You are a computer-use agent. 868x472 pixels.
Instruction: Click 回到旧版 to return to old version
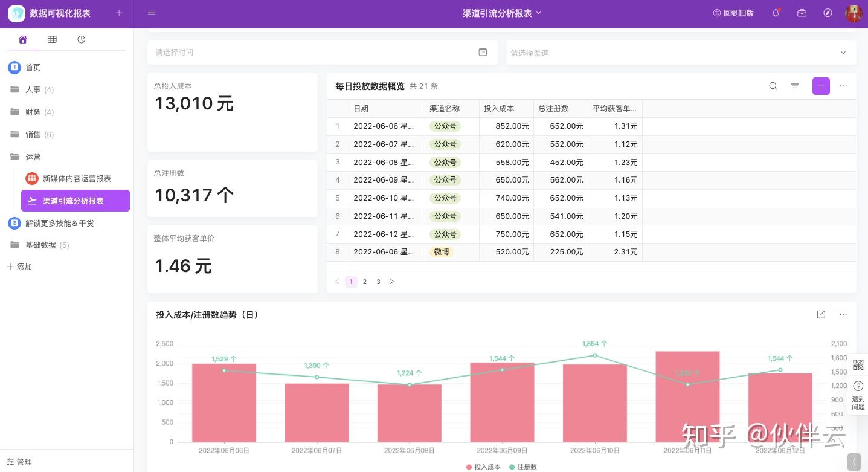pyautogui.click(x=733, y=13)
